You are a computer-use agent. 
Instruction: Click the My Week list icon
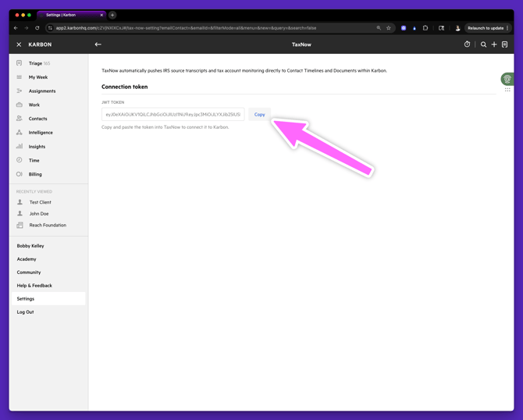(x=20, y=77)
